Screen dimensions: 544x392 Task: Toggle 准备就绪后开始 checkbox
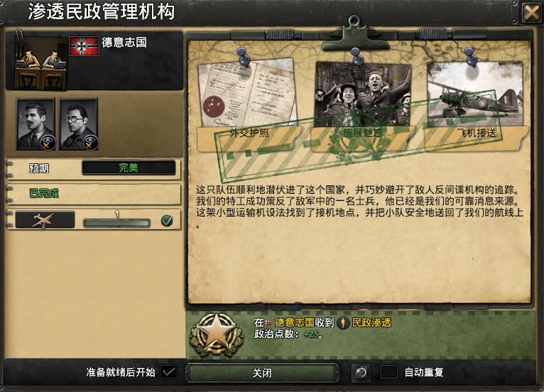pos(169,372)
